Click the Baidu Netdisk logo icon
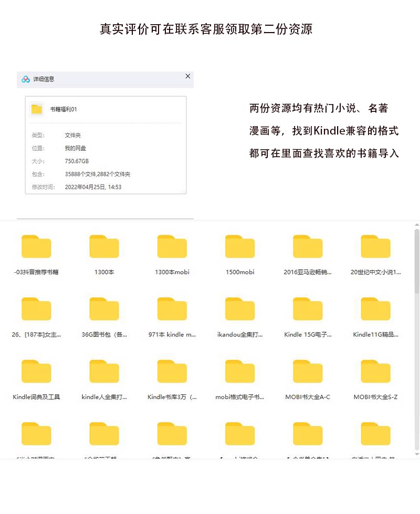This screenshot has width=420, height=514. click(x=26, y=79)
